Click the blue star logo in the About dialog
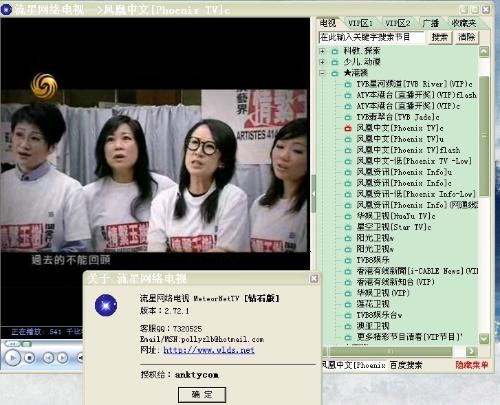Image resolution: width=500 pixels, height=405 pixels. [106, 305]
